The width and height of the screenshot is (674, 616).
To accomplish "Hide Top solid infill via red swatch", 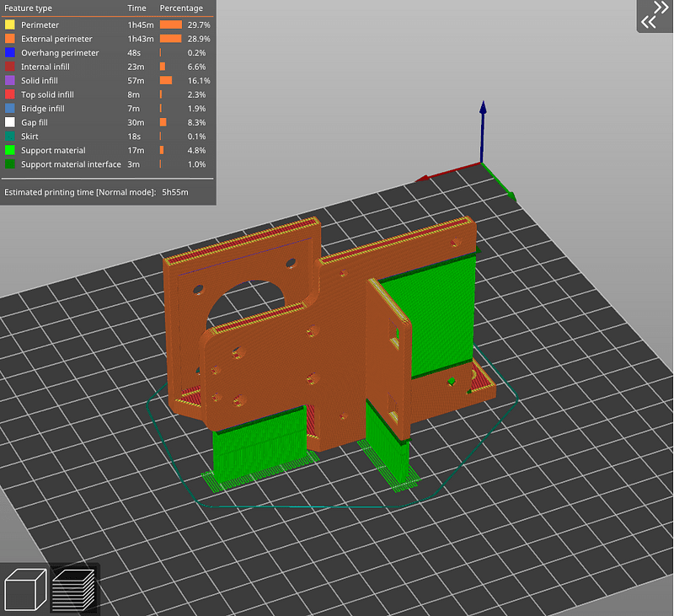I will pos(9,94).
